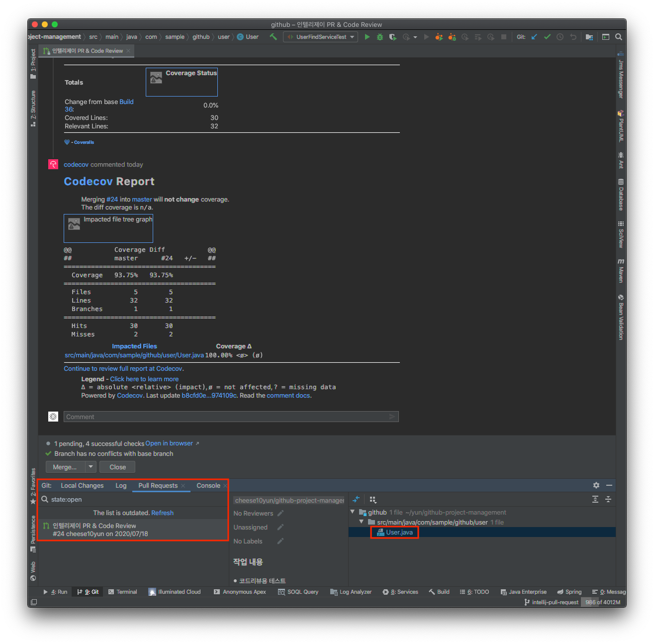
Task: Open Git panel settings gear icon
Action: (596, 485)
